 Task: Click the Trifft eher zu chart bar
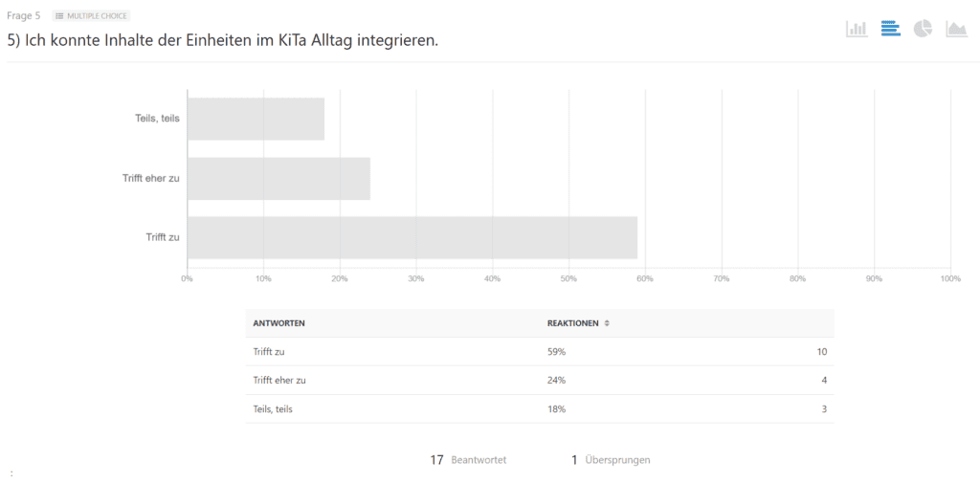(278, 179)
